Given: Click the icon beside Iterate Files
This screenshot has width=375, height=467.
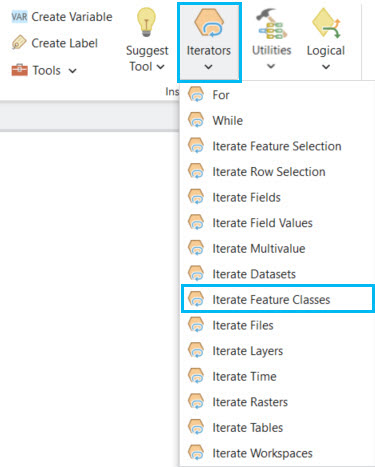Looking at the screenshot, I should pos(196,325).
